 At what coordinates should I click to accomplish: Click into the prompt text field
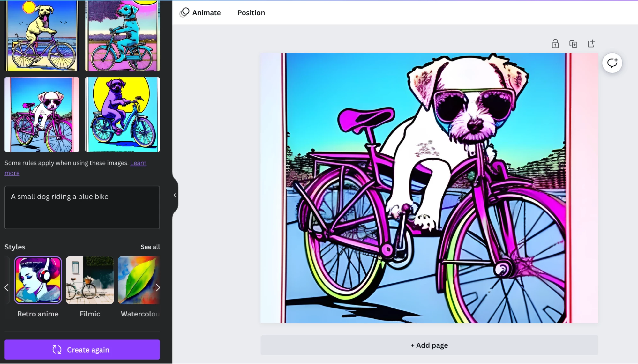[x=82, y=207]
